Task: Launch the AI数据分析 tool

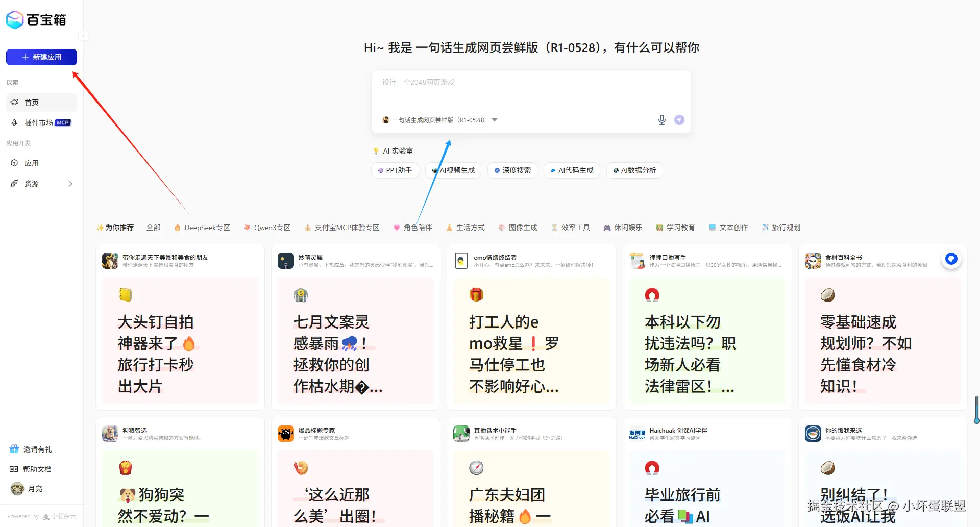Action: [634, 170]
